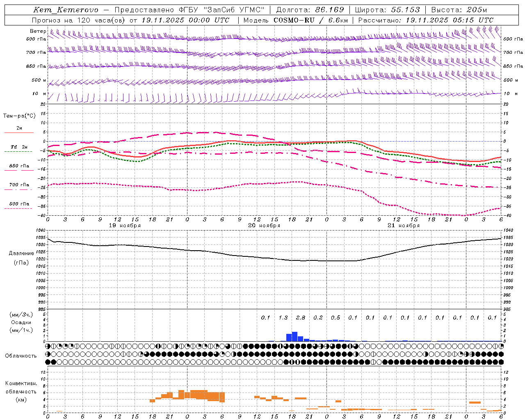Screen dimensions: 525x420
Task: Click the Kem_Kemerovo station title
Action: (x=66, y=10)
